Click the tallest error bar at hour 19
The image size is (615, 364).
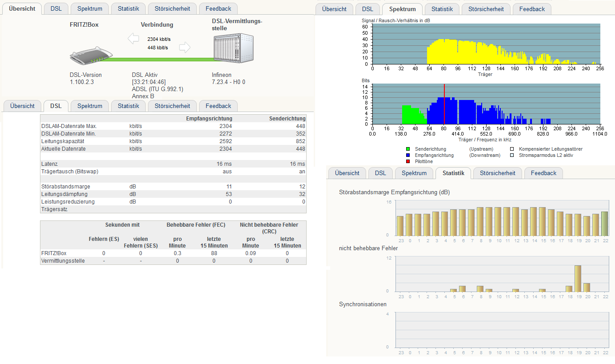[578, 278]
